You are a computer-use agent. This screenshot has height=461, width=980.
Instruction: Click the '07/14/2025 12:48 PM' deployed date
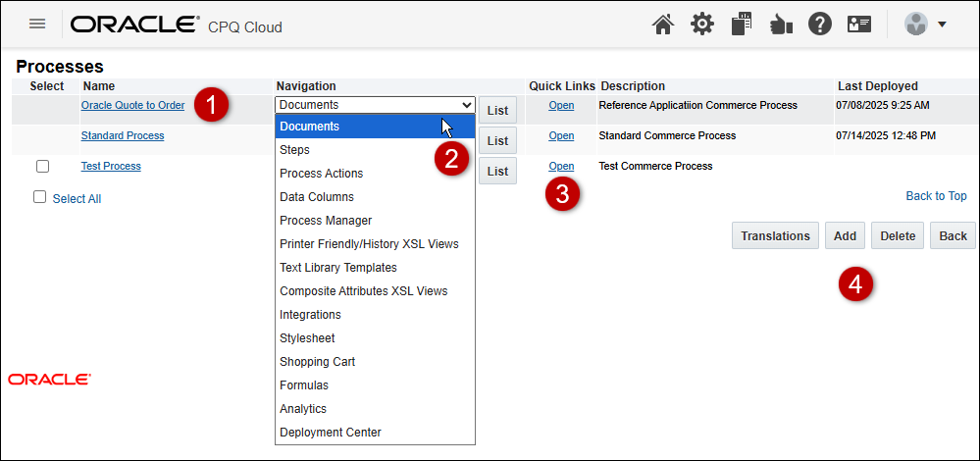[x=886, y=135]
